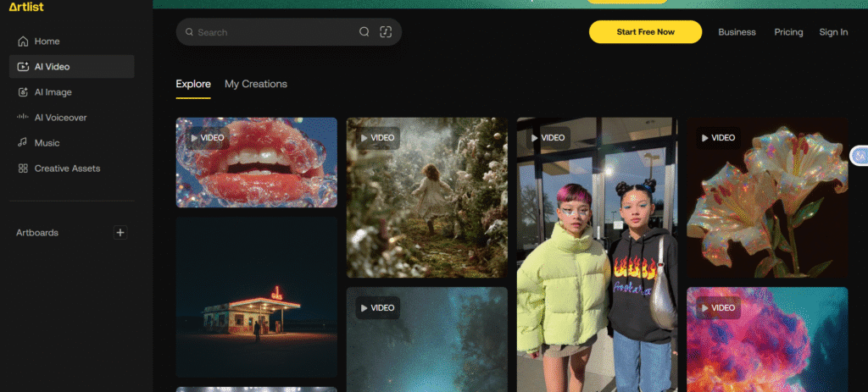Click the Sign In link
The width and height of the screenshot is (868, 392).
tap(833, 32)
